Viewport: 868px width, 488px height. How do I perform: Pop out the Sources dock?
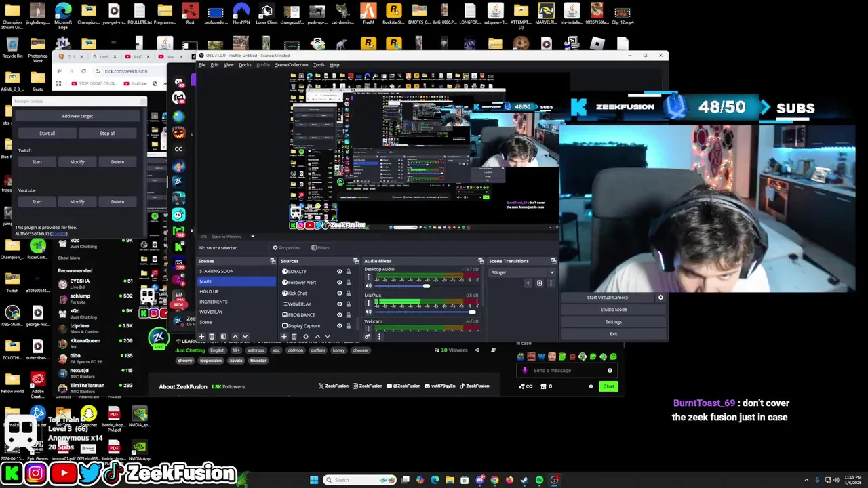[355, 261]
